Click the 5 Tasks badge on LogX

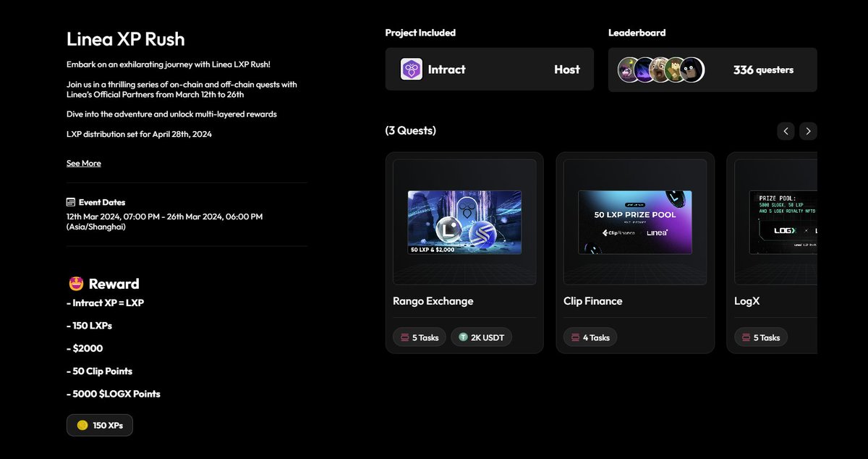click(x=761, y=337)
